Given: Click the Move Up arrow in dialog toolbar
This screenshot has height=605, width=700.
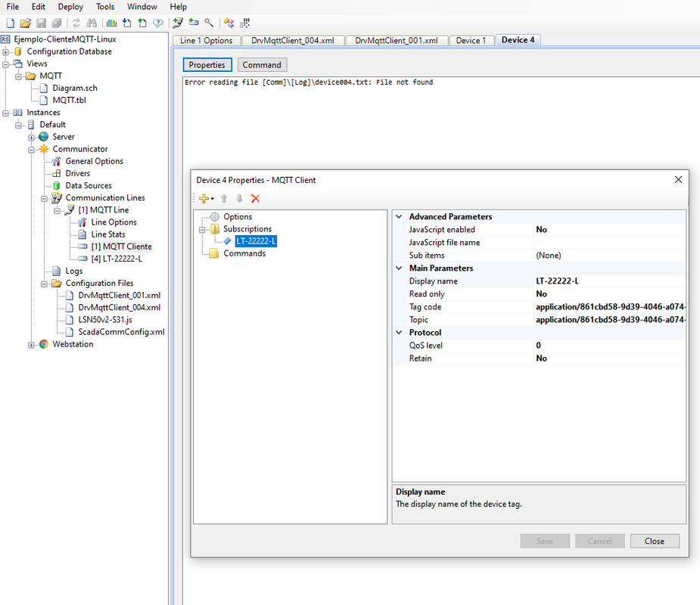Looking at the screenshot, I should click(x=224, y=199).
